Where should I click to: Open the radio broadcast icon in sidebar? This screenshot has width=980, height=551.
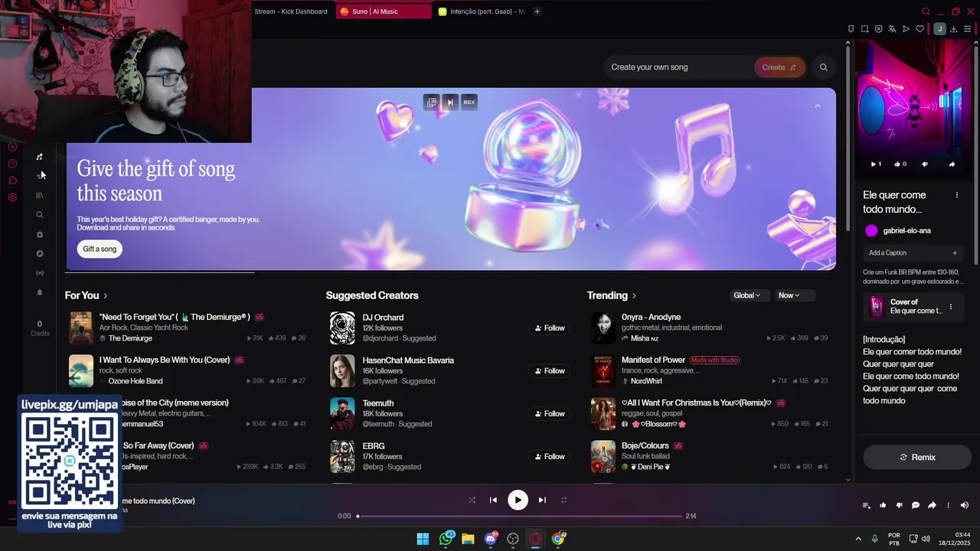(x=40, y=273)
